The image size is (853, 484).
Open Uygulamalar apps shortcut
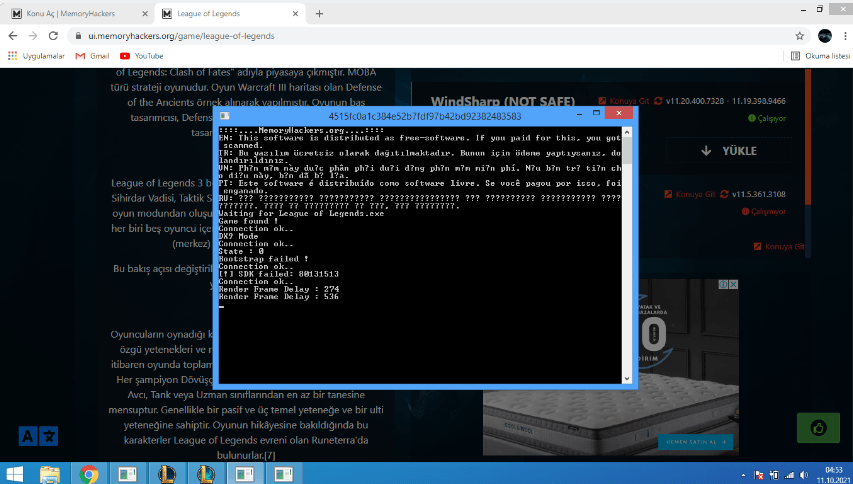(x=36, y=55)
